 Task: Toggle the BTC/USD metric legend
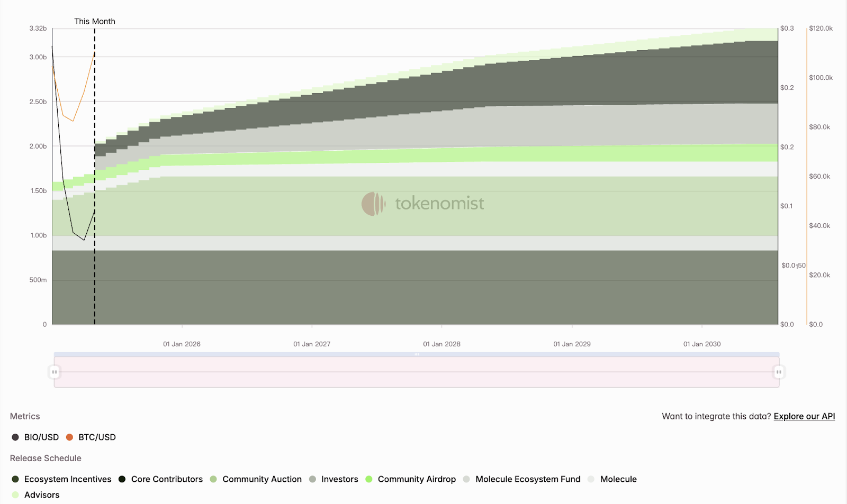(x=91, y=437)
